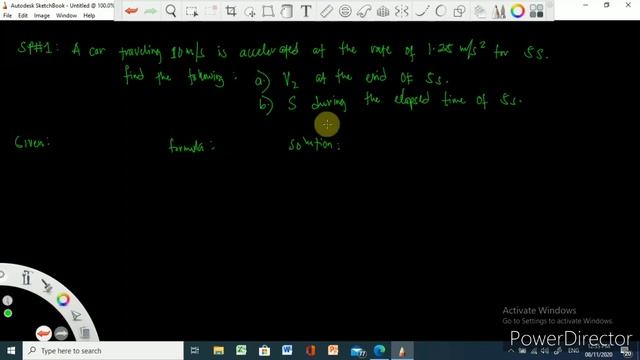Choose the rectangular Selection tool
Screen dimensions: 640x360
tap(191, 11)
